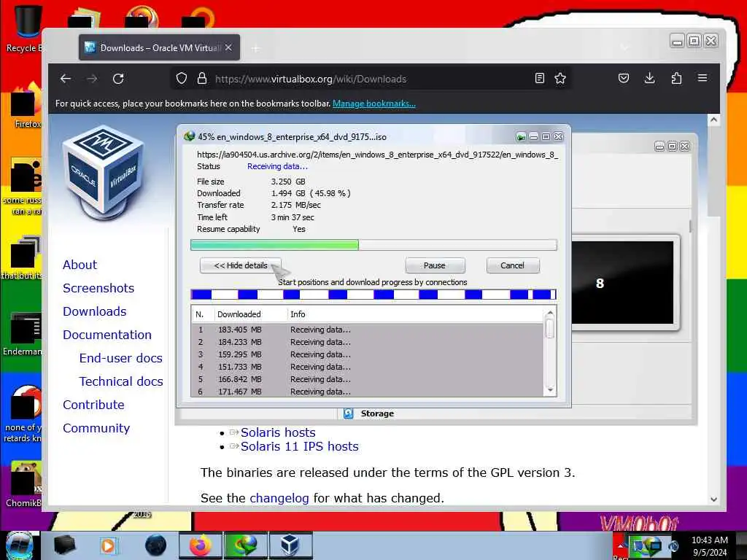Open the End-user docs link

120,358
